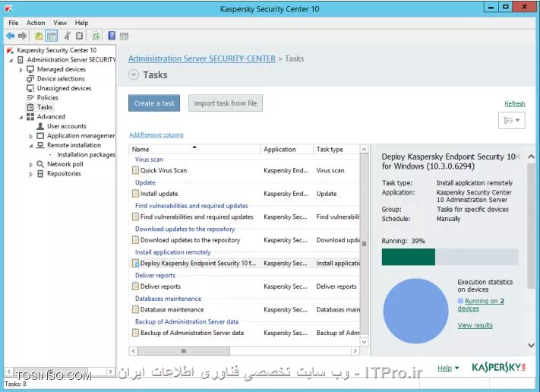This screenshot has width=540, height=392.
Task: Collapse Remote installation arrow
Action: click(31, 146)
